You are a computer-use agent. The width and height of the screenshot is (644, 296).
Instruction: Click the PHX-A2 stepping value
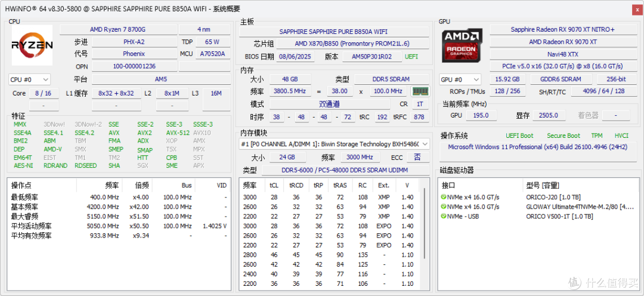click(134, 42)
